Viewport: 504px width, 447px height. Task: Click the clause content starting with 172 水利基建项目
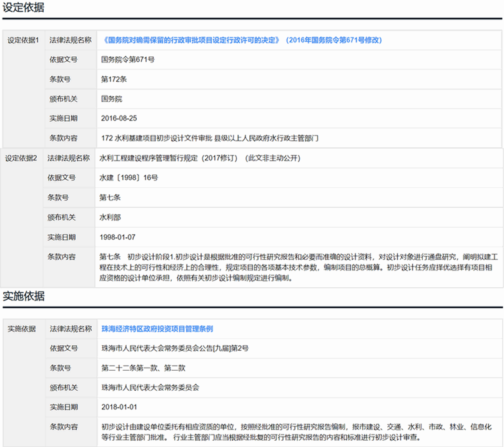[x=210, y=138]
